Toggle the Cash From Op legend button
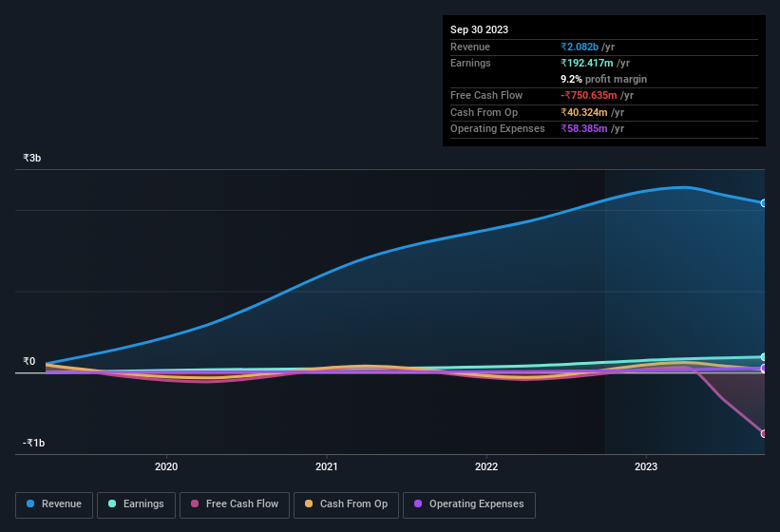The image size is (780, 532). tap(347, 504)
